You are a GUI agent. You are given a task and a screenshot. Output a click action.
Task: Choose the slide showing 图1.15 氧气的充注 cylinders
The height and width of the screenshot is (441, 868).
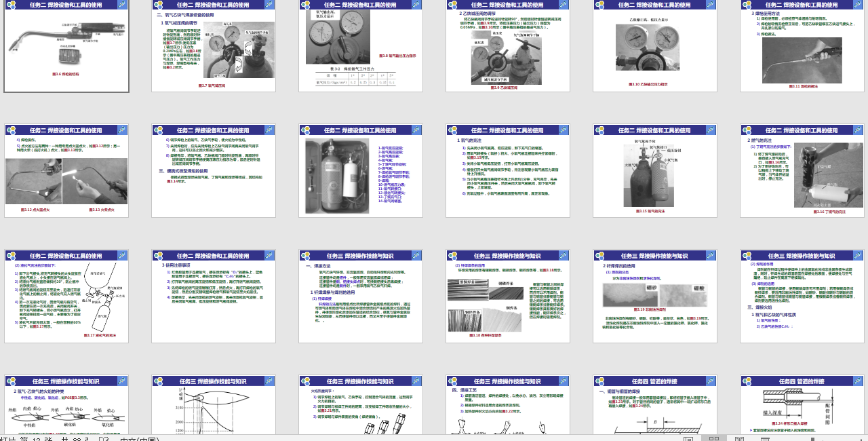click(655, 171)
